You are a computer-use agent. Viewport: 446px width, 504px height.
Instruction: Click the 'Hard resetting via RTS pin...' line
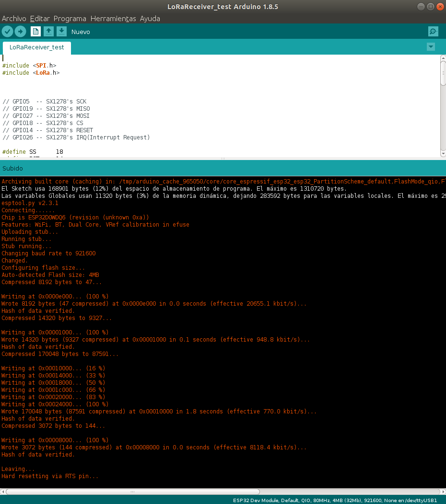(x=50, y=476)
